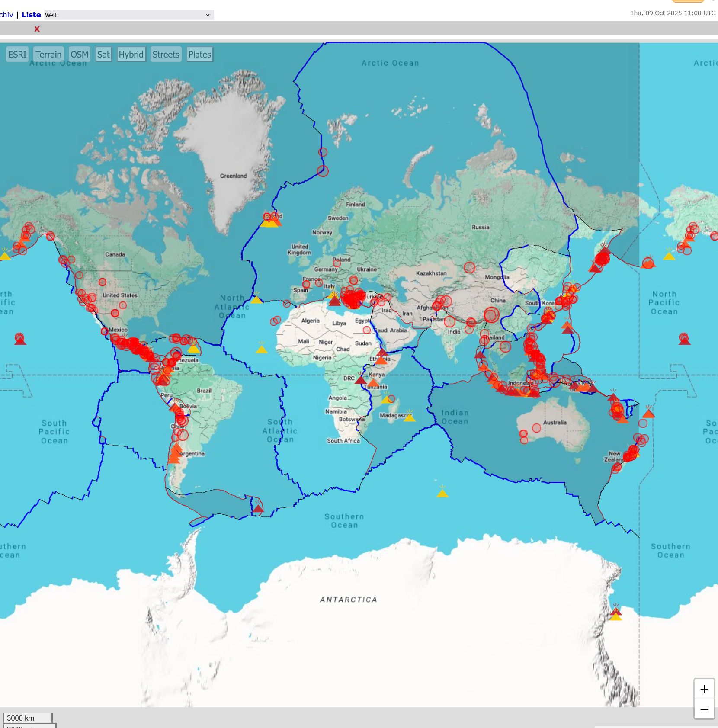Enable the Sat satellite layer

click(x=103, y=55)
